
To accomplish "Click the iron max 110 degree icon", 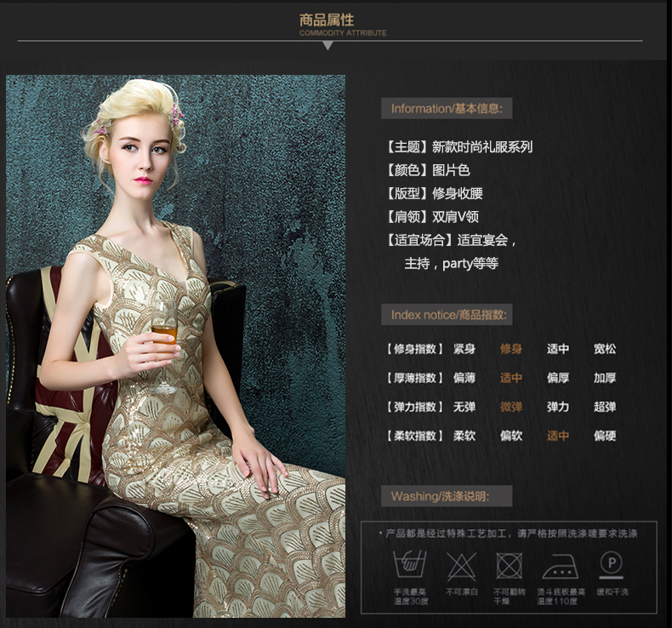I will [557, 564].
